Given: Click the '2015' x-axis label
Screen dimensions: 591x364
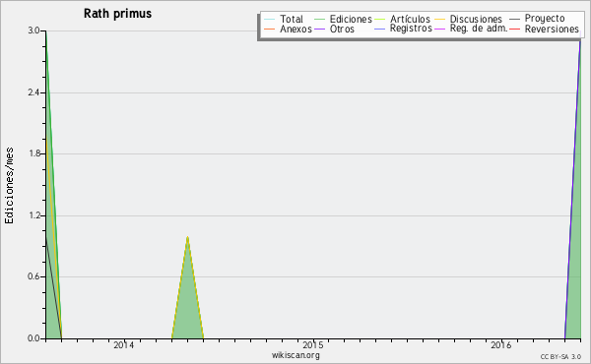Looking at the screenshot, I should tap(313, 345).
